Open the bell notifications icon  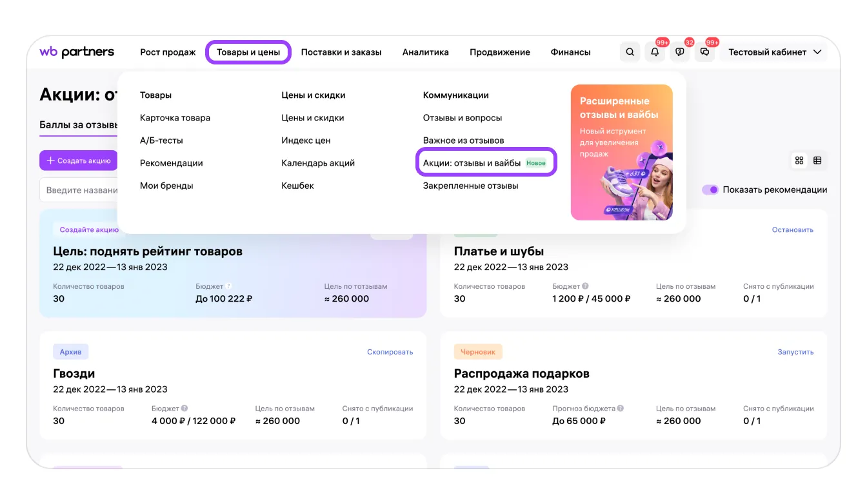pos(655,52)
